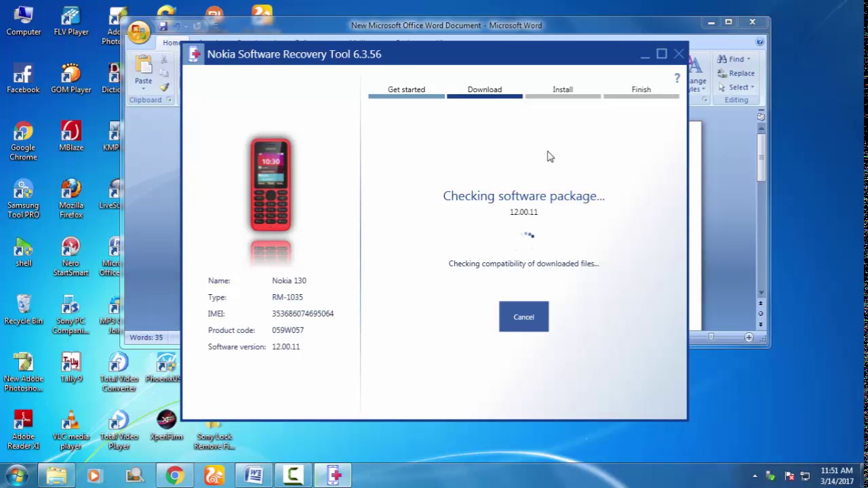Screen dimensions: 868x488
Task: Open the Tally 9 desktop icon
Action: click(71, 367)
